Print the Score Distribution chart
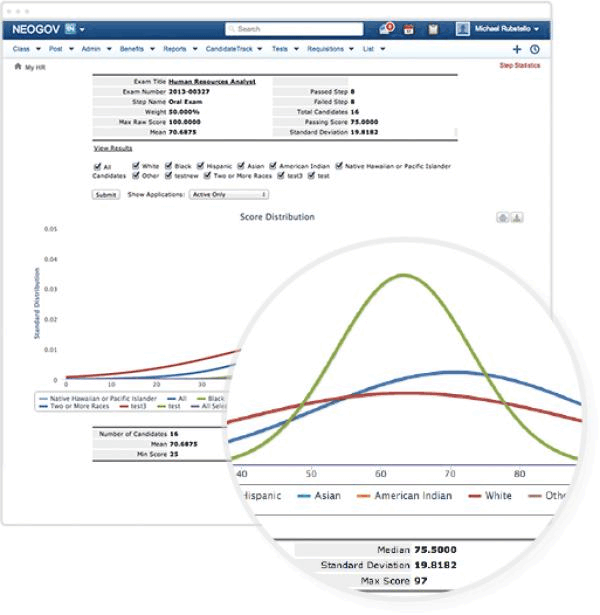This screenshot has width=600, height=615. [x=503, y=217]
